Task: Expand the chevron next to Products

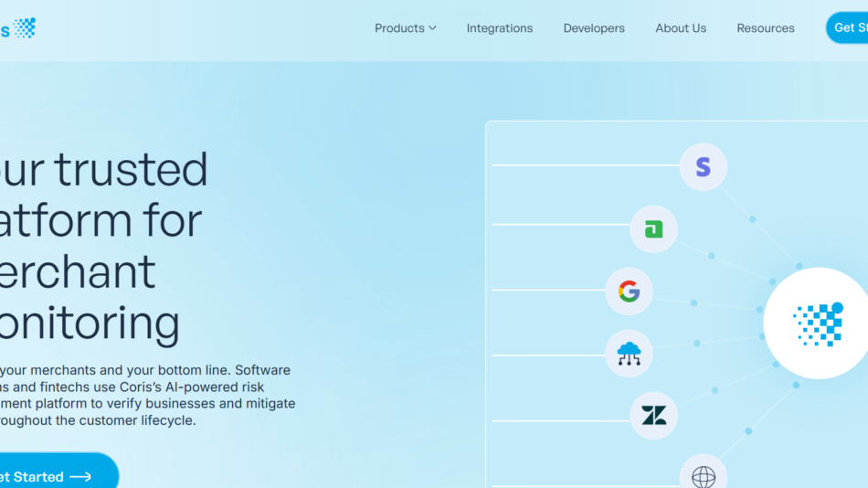Action: click(432, 28)
